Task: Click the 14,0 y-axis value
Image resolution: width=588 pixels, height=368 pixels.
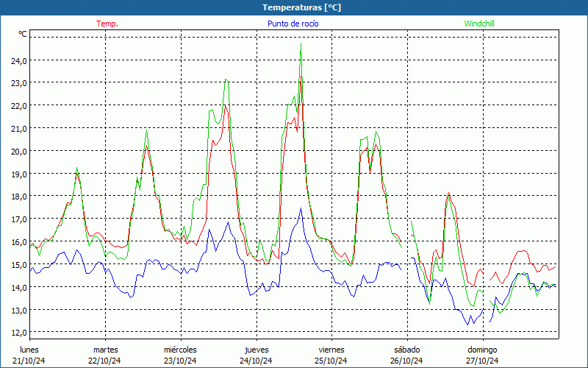Action: [x=19, y=287]
